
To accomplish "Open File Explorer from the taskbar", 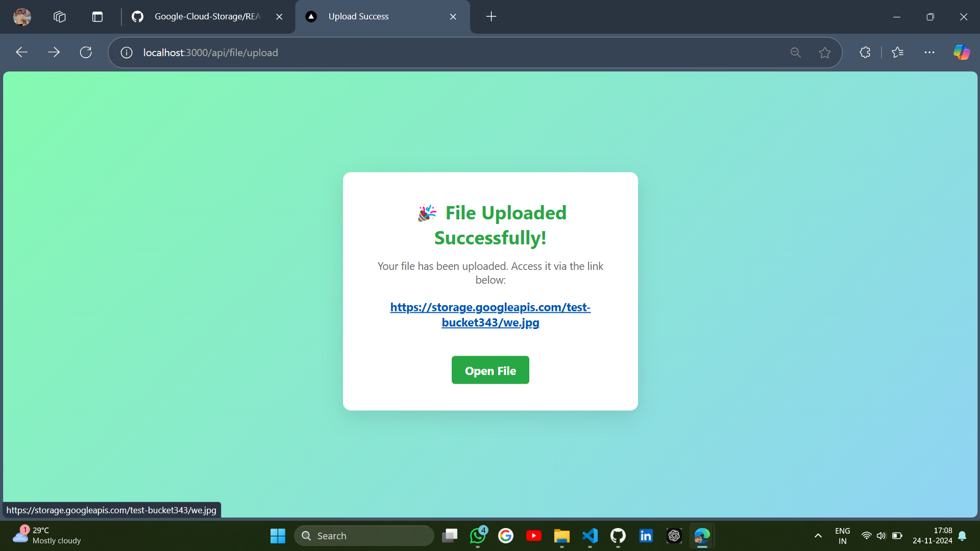I will [562, 536].
